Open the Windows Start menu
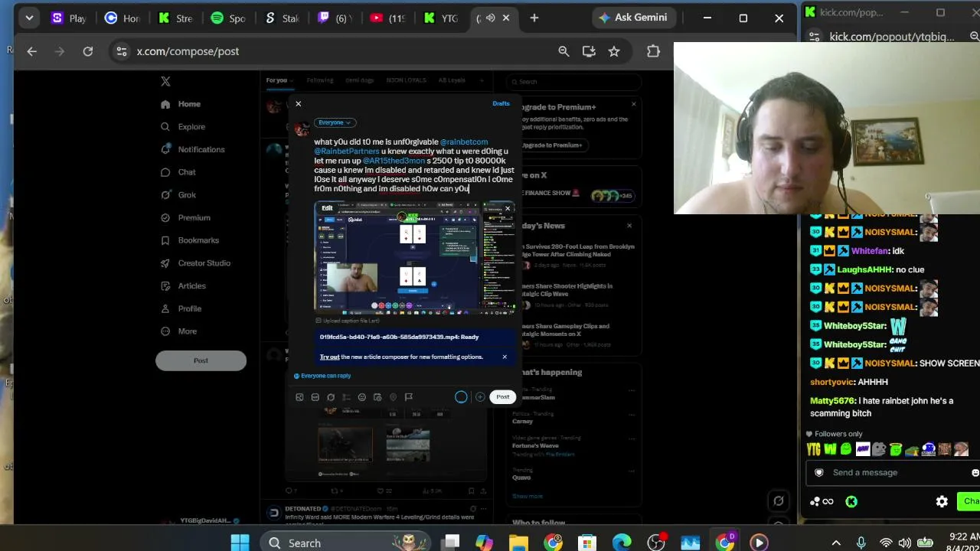 240,543
